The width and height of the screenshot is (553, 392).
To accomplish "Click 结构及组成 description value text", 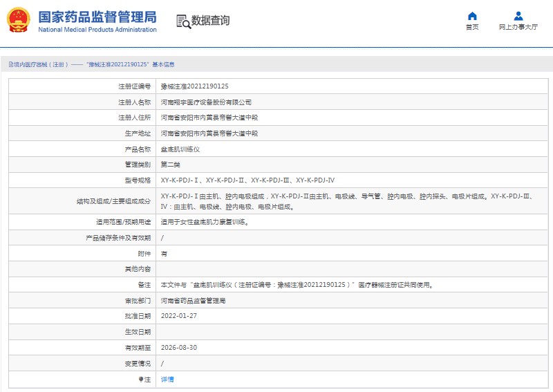I will point(347,201).
